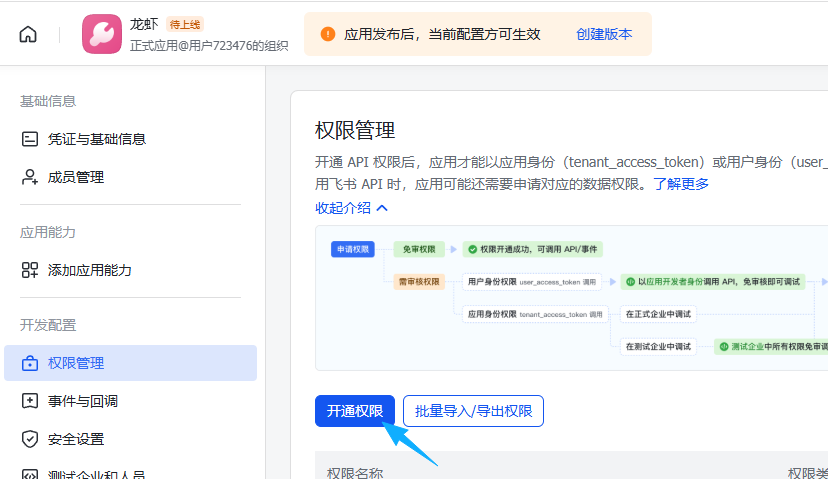Click the 安全设置 shield icon
The width and height of the screenshot is (828, 479).
[x=30, y=439]
